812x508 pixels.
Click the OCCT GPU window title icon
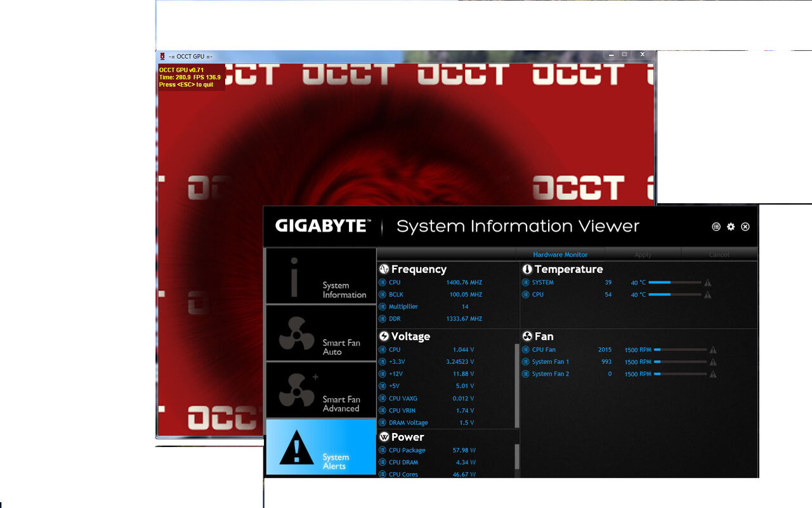[162, 57]
